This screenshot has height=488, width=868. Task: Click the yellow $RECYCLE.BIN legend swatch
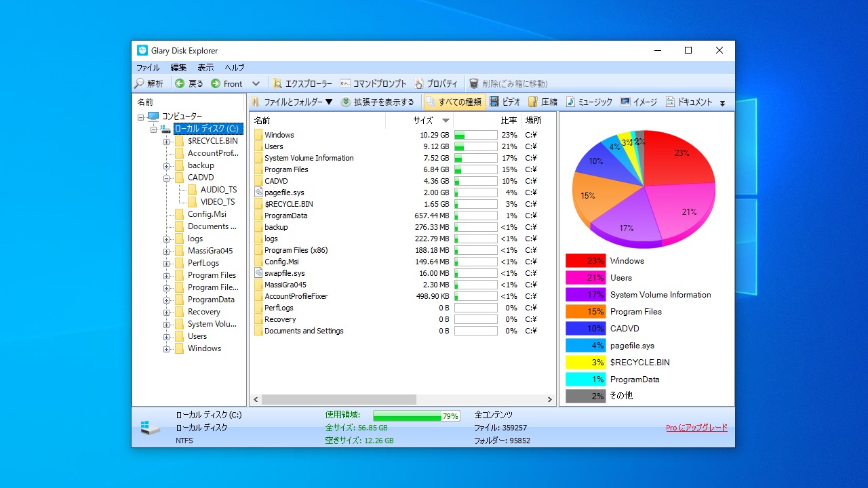point(586,363)
